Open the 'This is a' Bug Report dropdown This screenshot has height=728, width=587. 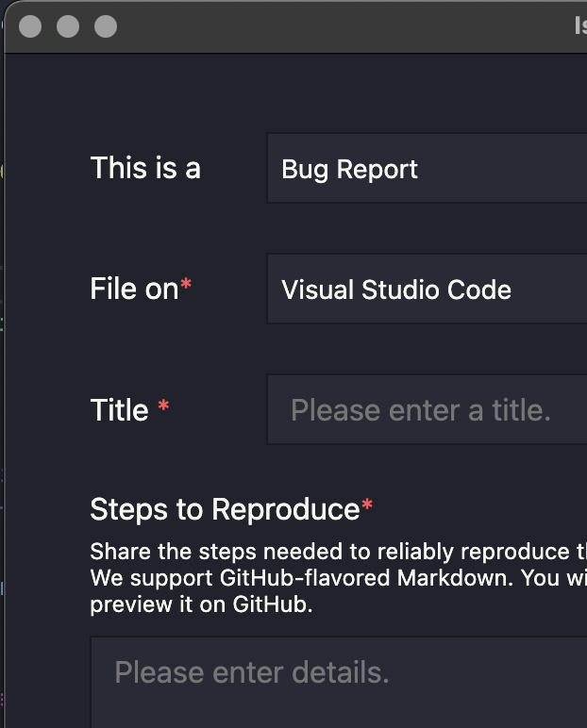427,168
